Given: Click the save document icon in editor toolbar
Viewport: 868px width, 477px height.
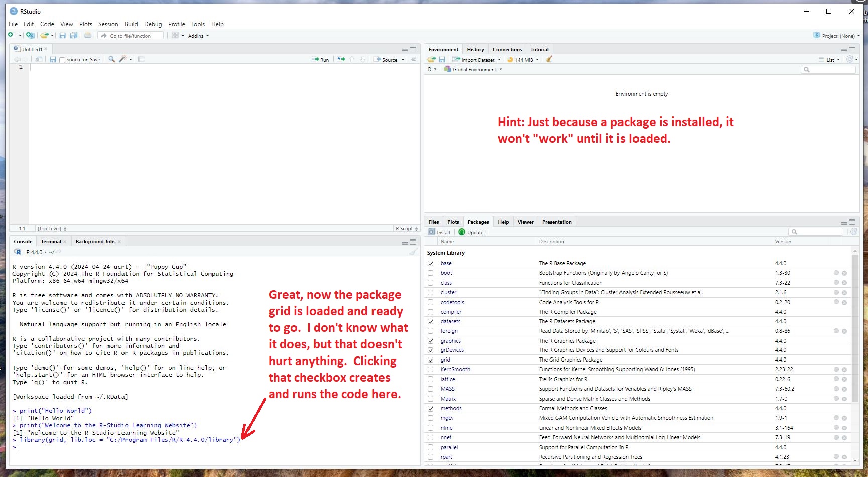Looking at the screenshot, I should point(53,59).
